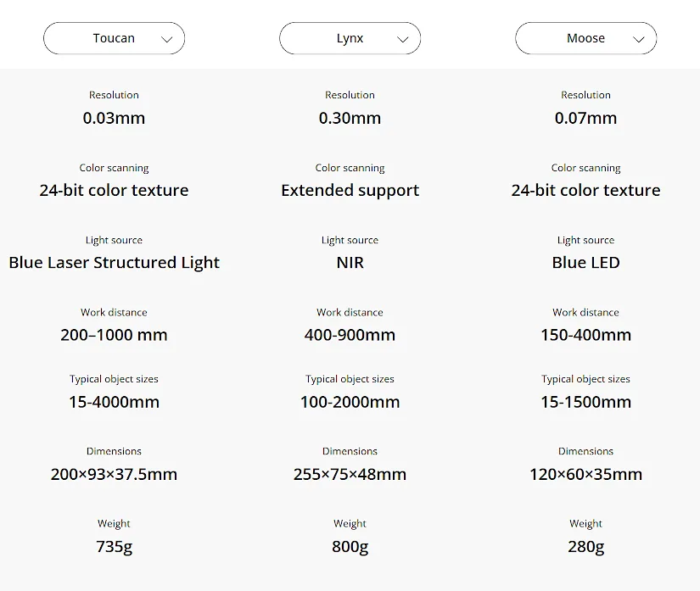The height and width of the screenshot is (591, 700).
Task: Click the NIR light source value
Action: point(350,262)
